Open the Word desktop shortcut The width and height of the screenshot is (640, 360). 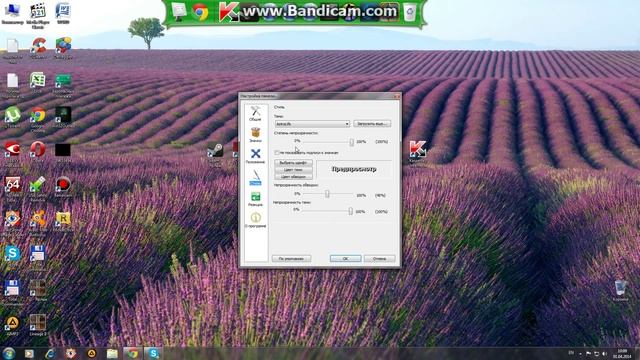tap(63, 13)
